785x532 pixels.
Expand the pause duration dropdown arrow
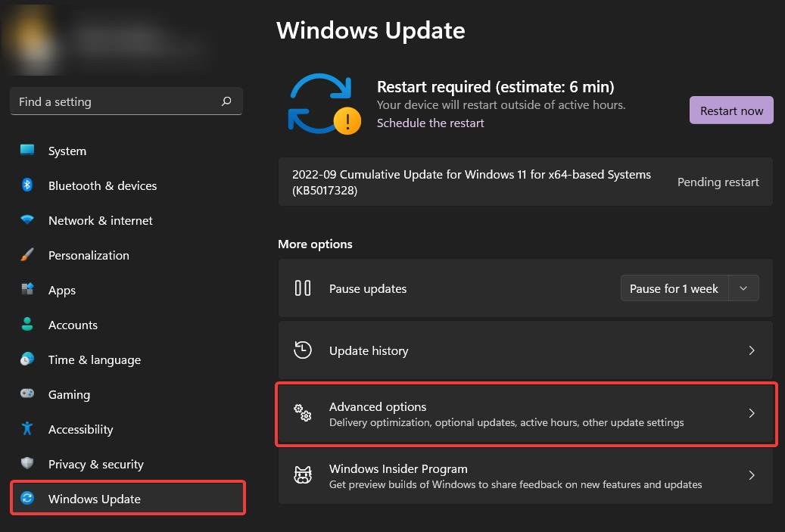click(x=743, y=288)
